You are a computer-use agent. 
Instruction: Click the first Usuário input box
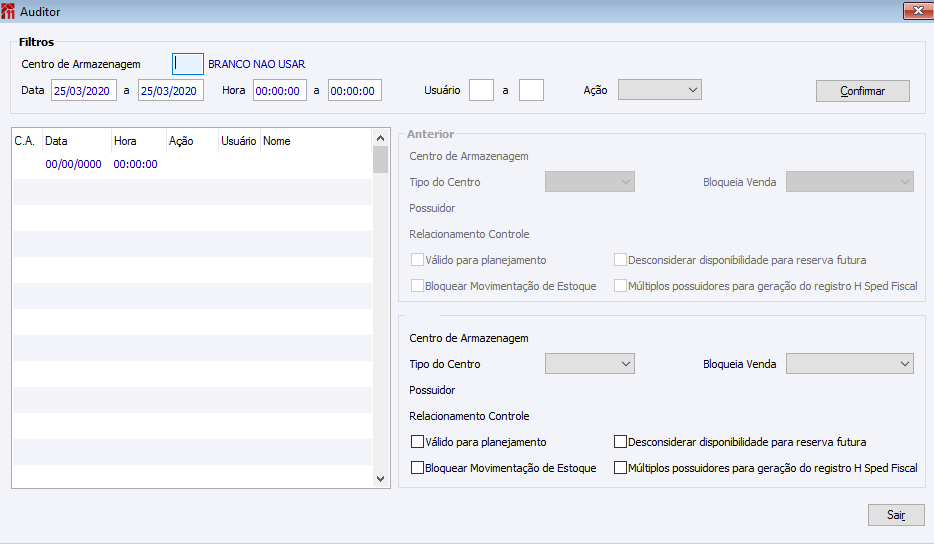pyautogui.click(x=481, y=91)
